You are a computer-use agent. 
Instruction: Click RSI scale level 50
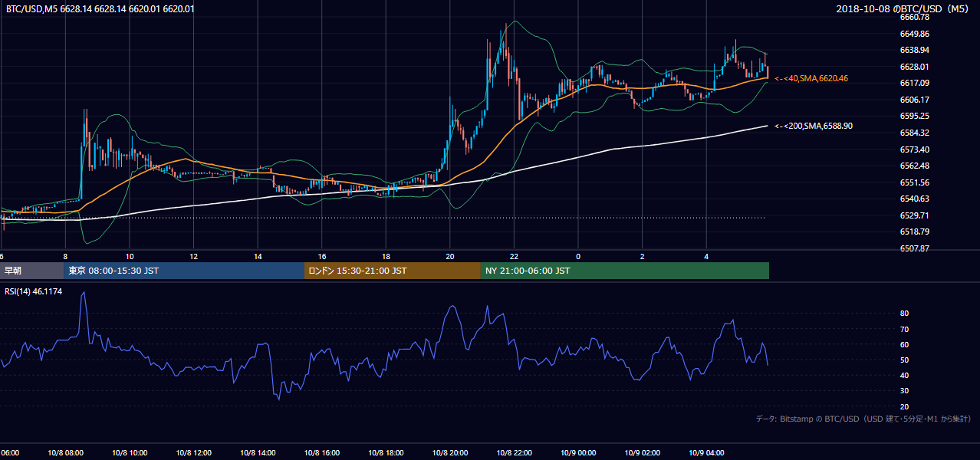coord(905,360)
